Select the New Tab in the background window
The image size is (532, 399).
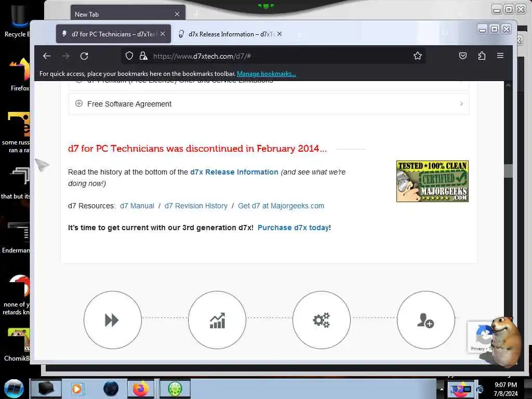128,13
